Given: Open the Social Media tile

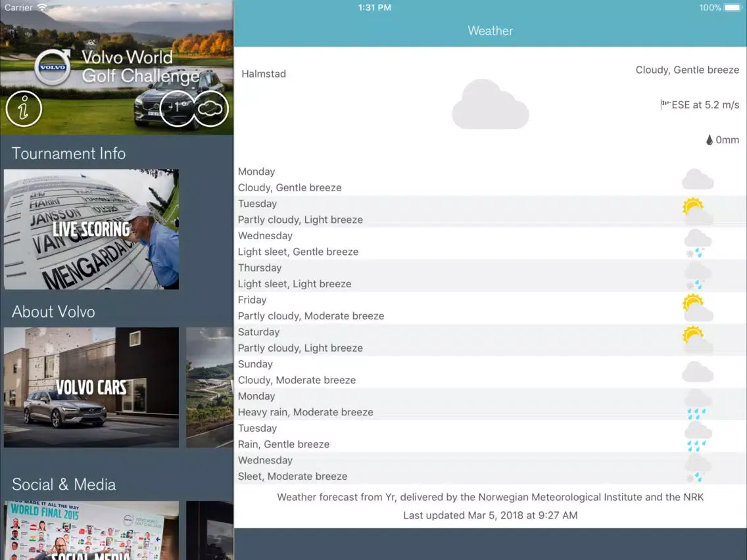Looking at the screenshot, I should pyautogui.click(x=91, y=530).
